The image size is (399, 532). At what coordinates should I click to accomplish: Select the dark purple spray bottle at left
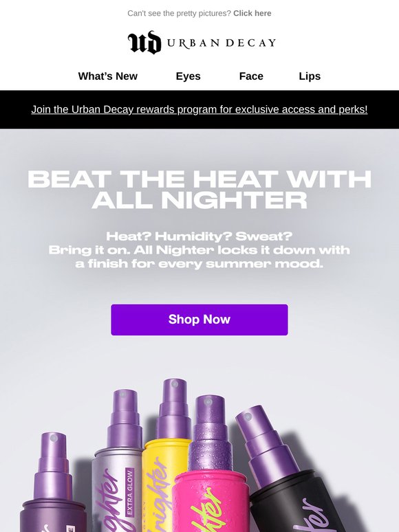pos(51,489)
